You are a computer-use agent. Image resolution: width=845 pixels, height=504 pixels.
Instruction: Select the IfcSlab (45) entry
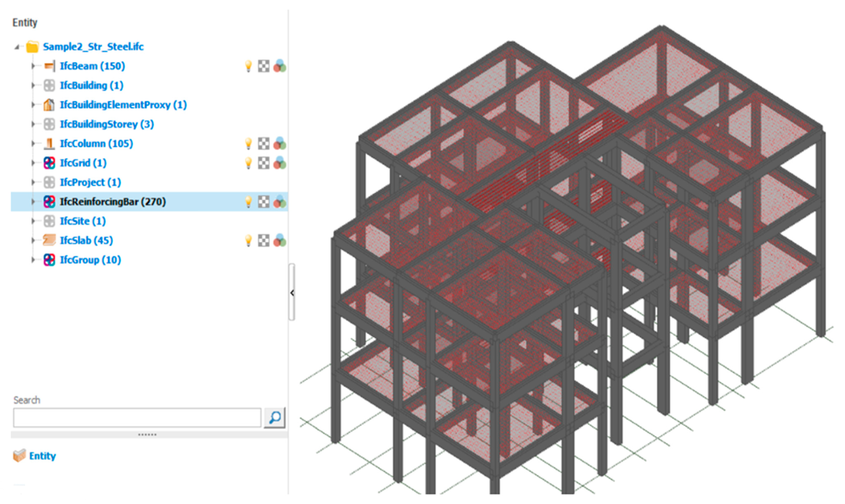pyautogui.click(x=86, y=240)
